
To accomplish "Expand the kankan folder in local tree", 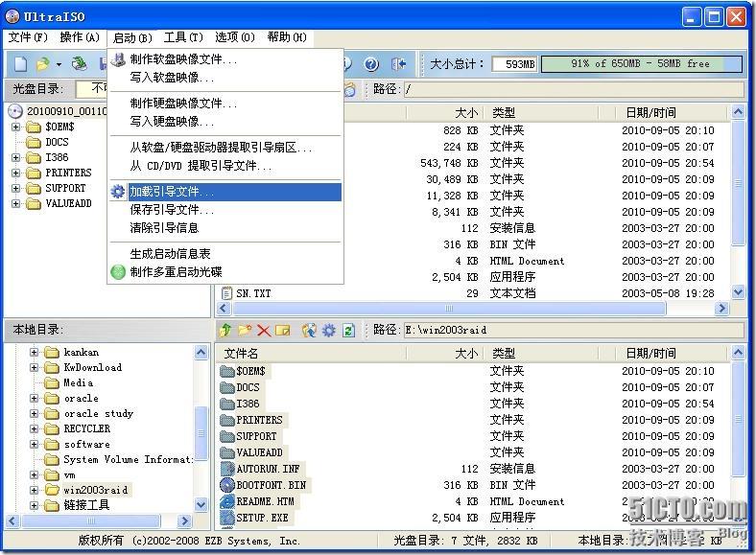I will (34, 352).
